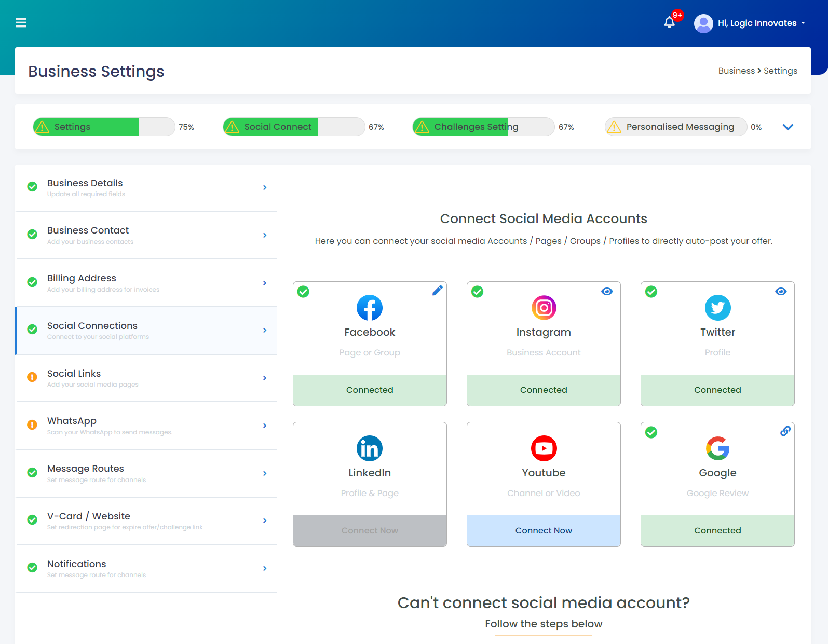Click the Social Connect progress bar

[x=294, y=127]
